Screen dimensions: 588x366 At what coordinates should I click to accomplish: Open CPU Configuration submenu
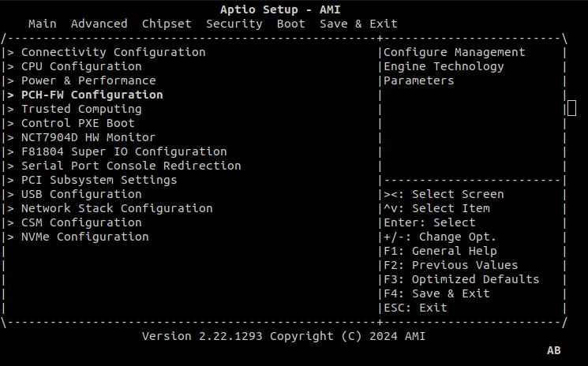click(81, 66)
